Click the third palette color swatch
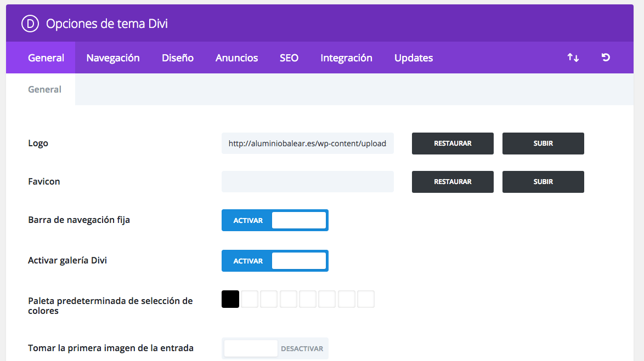 click(x=269, y=299)
